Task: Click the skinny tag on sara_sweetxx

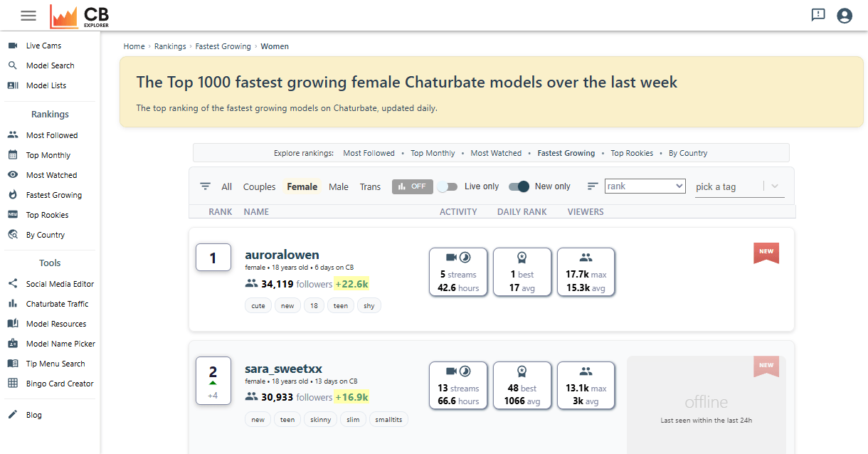Action: click(321, 419)
